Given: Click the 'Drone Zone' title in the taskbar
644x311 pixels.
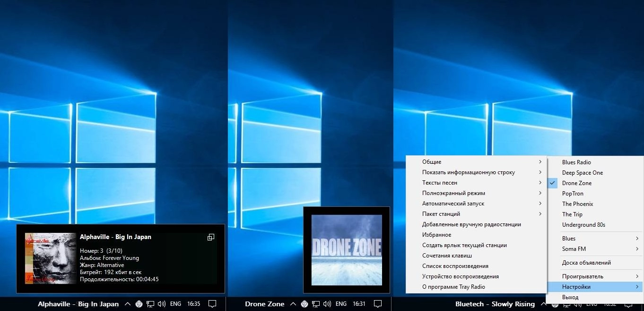Looking at the screenshot, I should pyautogui.click(x=265, y=304).
